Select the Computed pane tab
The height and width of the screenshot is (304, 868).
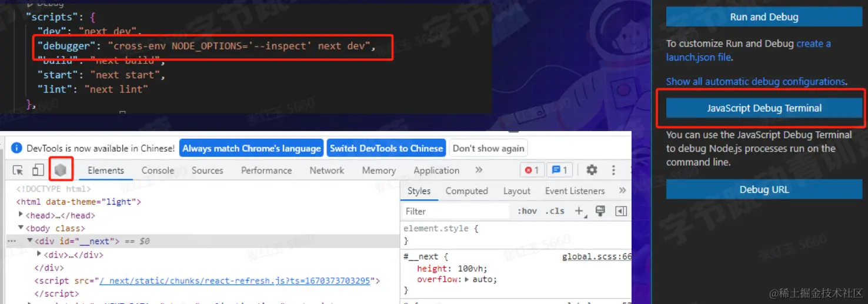point(467,191)
